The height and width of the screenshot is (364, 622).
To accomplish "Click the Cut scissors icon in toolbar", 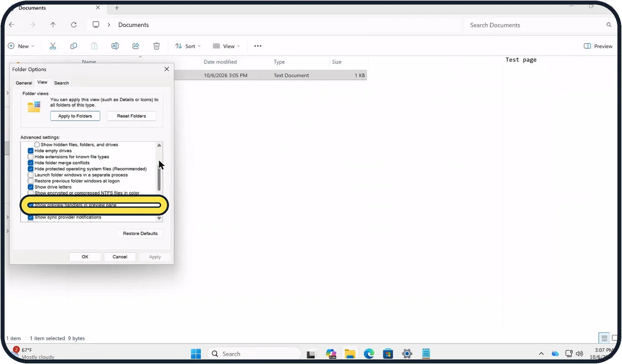I will pyautogui.click(x=53, y=46).
